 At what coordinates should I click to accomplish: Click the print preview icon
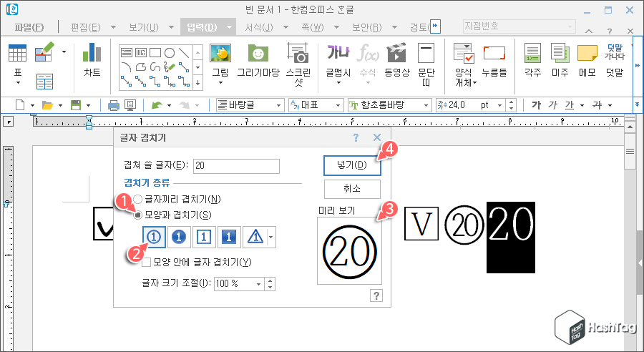(x=130, y=105)
